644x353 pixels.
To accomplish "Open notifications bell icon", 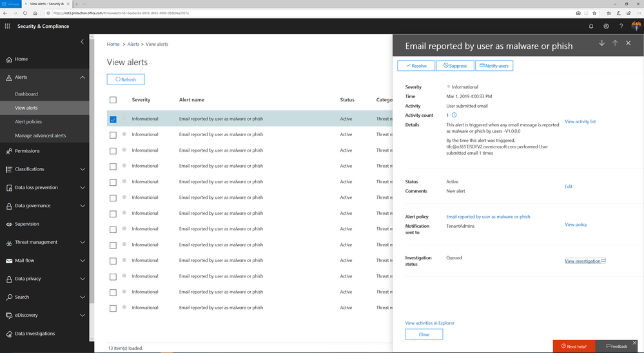I will 591,26.
